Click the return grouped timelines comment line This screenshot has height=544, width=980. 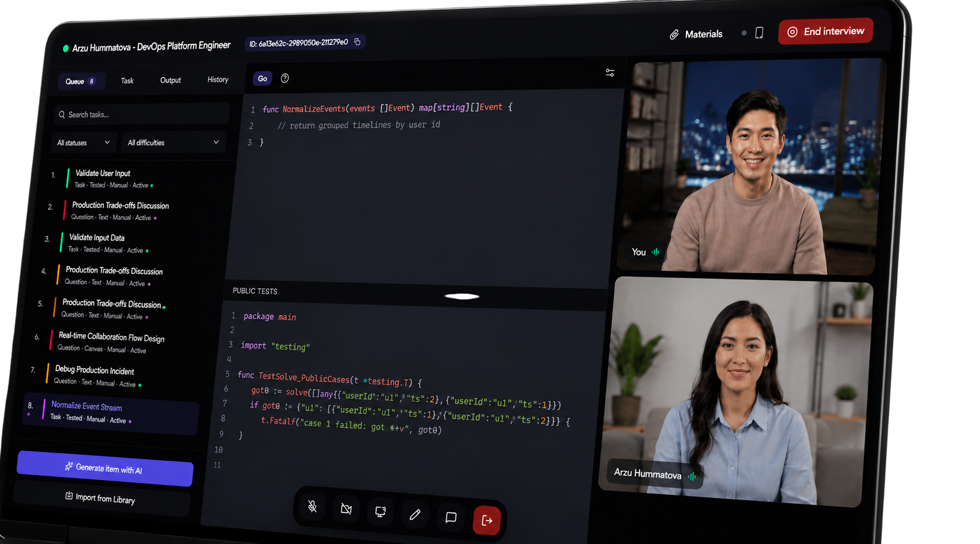pyautogui.click(x=359, y=125)
